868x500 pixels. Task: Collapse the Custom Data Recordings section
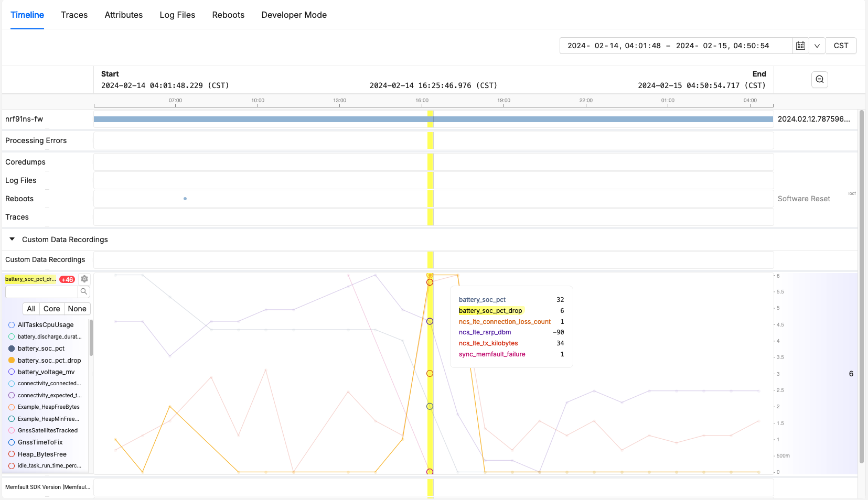[x=12, y=239]
